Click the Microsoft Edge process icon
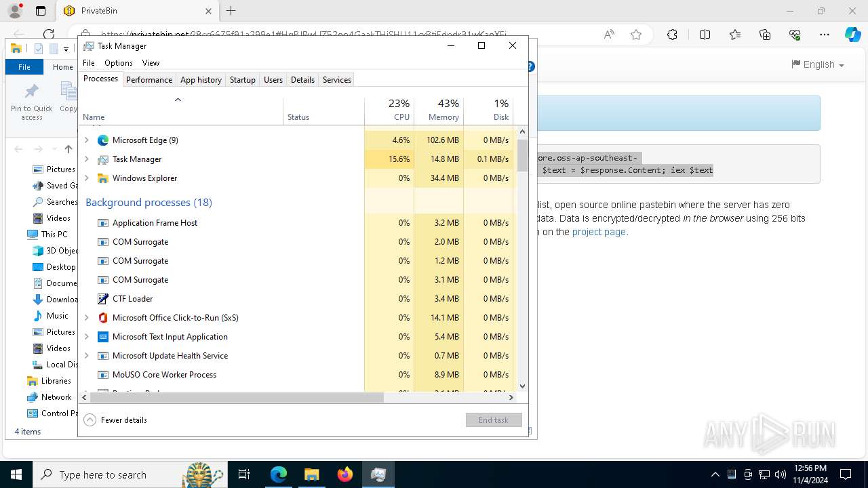The image size is (868, 488). pyautogui.click(x=103, y=140)
